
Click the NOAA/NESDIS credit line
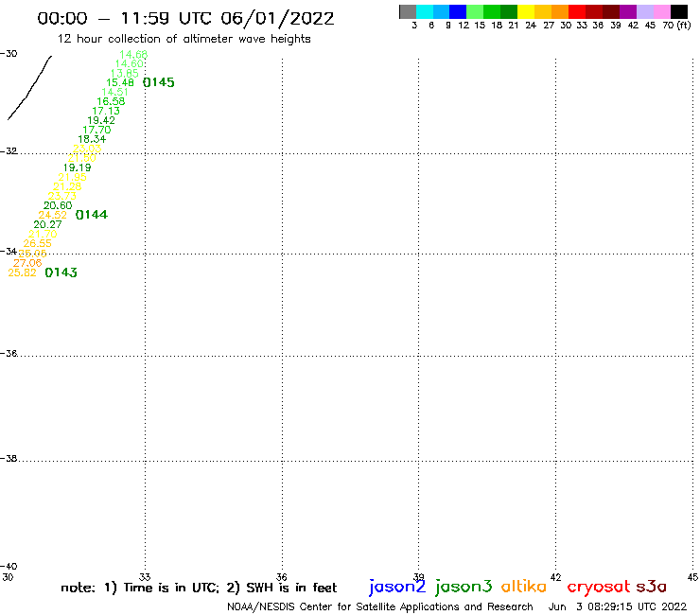click(380, 606)
